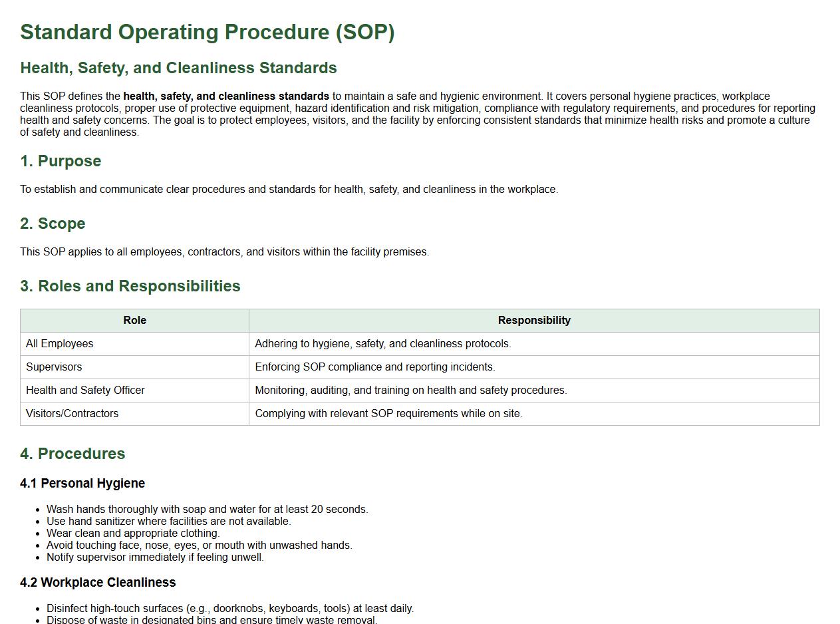The height and width of the screenshot is (624, 840).
Task: Click the 'Use hand sanitizer' bullet item
Action: point(169,522)
